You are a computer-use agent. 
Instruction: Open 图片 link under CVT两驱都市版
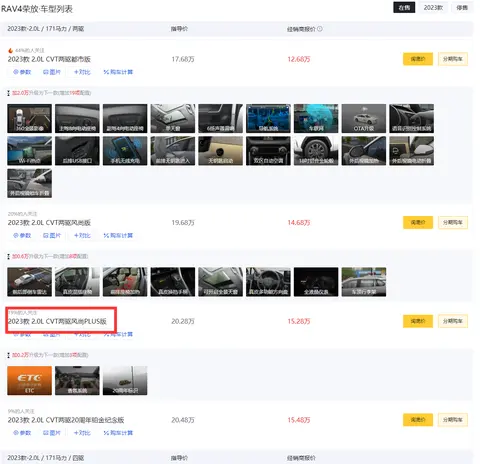pos(52,72)
